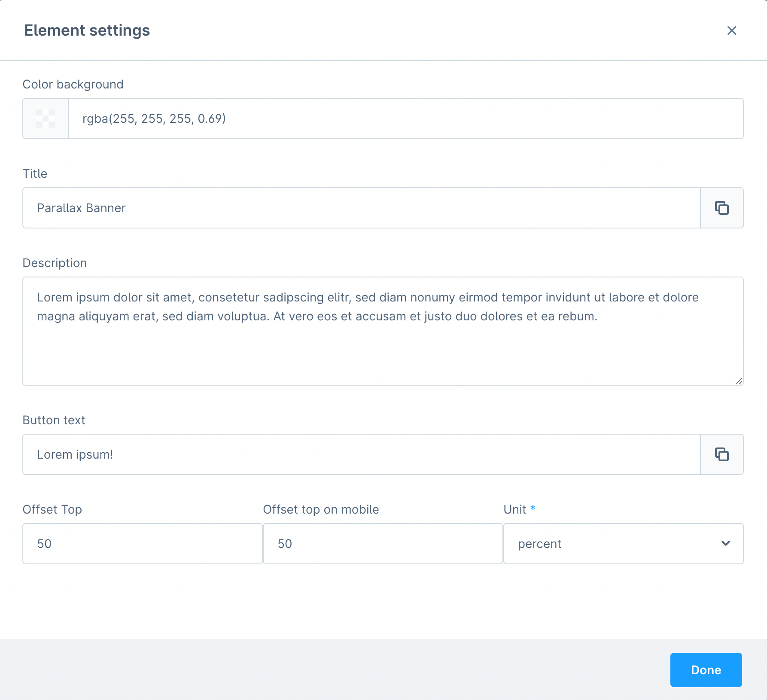Click the copy icon beside Button text

pyautogui.click(x=722, y=454)
